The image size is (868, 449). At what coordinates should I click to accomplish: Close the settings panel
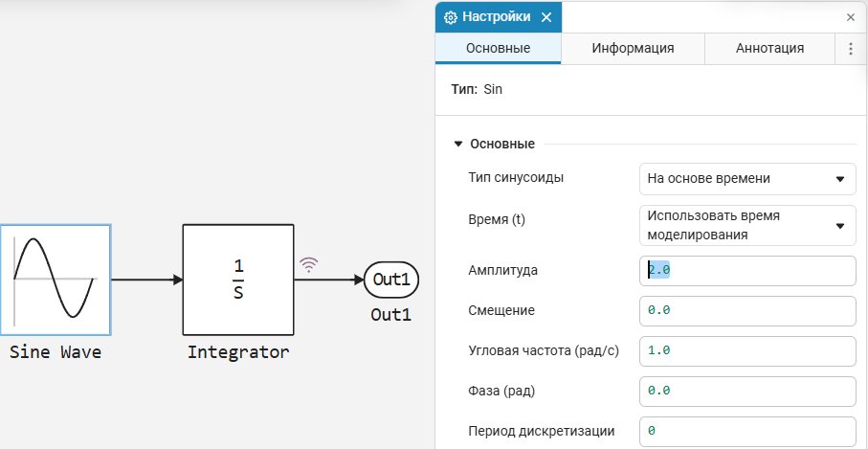tap(851, 17)
